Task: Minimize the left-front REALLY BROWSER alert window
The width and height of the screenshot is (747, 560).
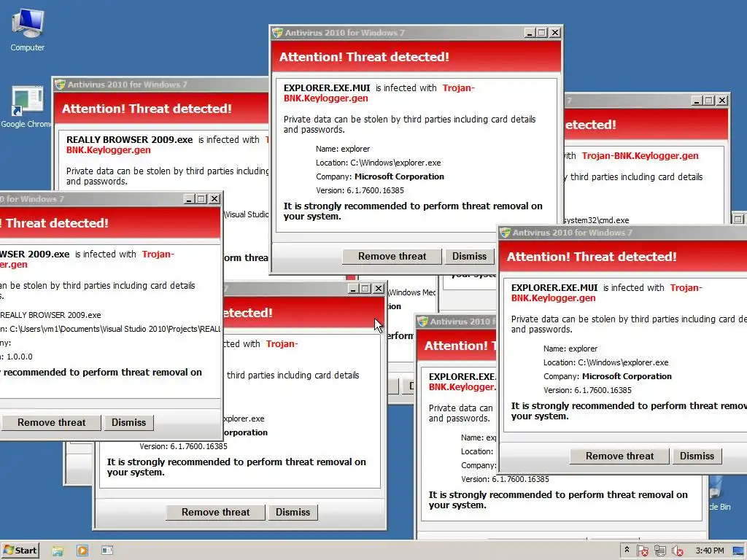Action: pos(189,199)
